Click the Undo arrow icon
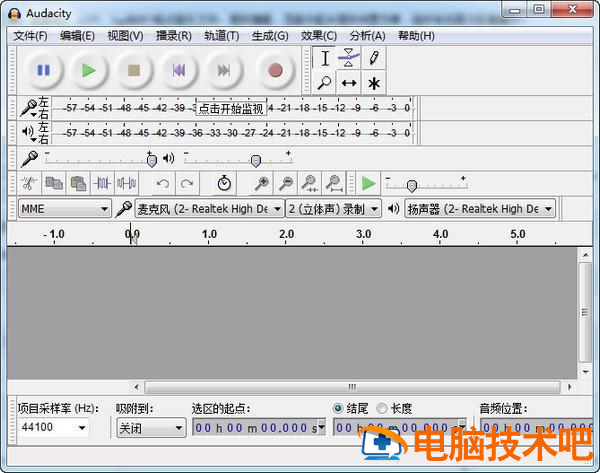The height and width of the screenshot is (473, 600). [163, 184]
